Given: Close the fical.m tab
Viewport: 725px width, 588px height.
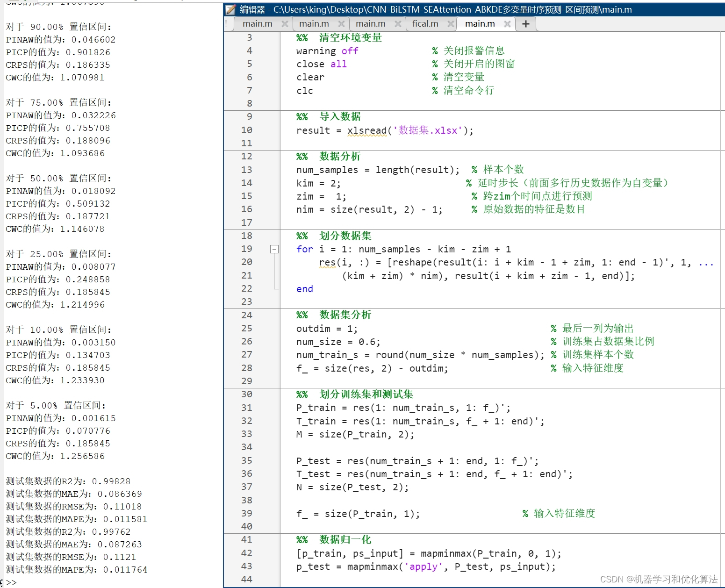Looking at the screenshot, I should tap(451, 24).
